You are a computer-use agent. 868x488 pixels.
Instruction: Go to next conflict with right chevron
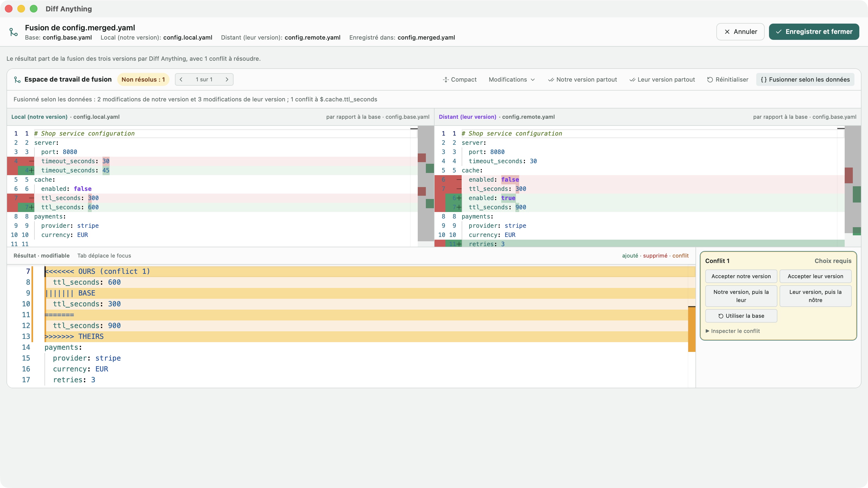(x=227, y=79)
